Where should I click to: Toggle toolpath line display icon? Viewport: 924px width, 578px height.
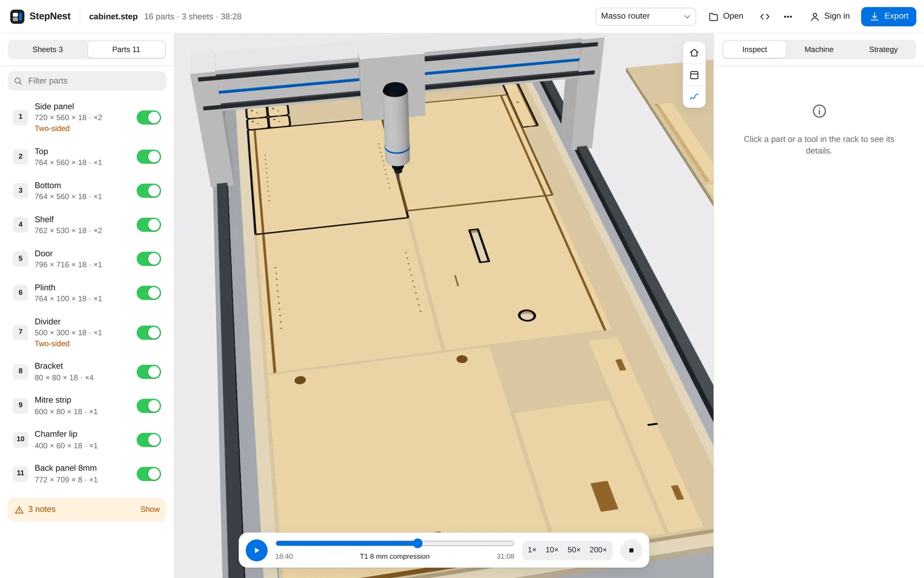tap(694, 97)
